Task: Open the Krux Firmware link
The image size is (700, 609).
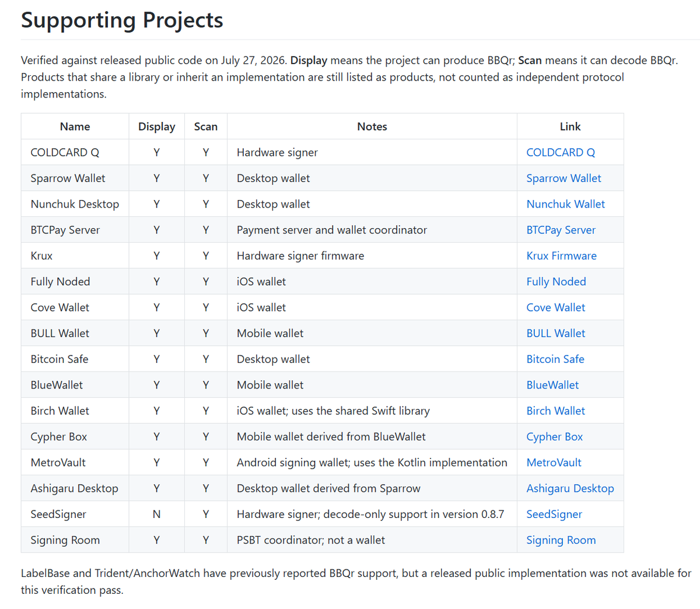Action: tap(561, 256)
